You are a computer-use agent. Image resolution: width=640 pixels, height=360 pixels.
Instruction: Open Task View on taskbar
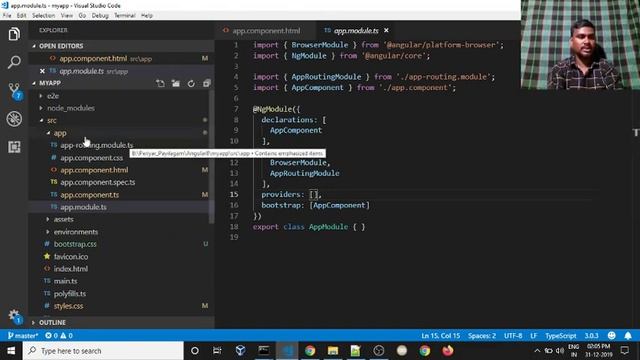(217, 351)
